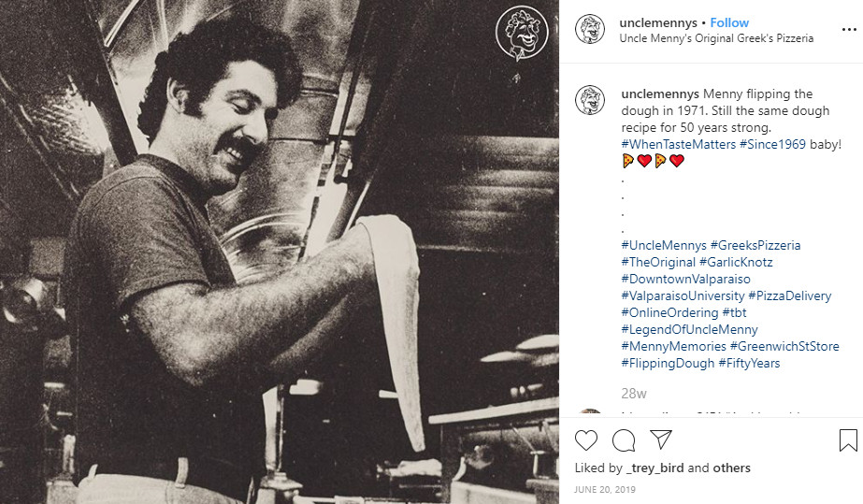The height and width of the screenshot is (504, 863).
Task: Save the post with the bookmark icon
Action: pos(848,440)
